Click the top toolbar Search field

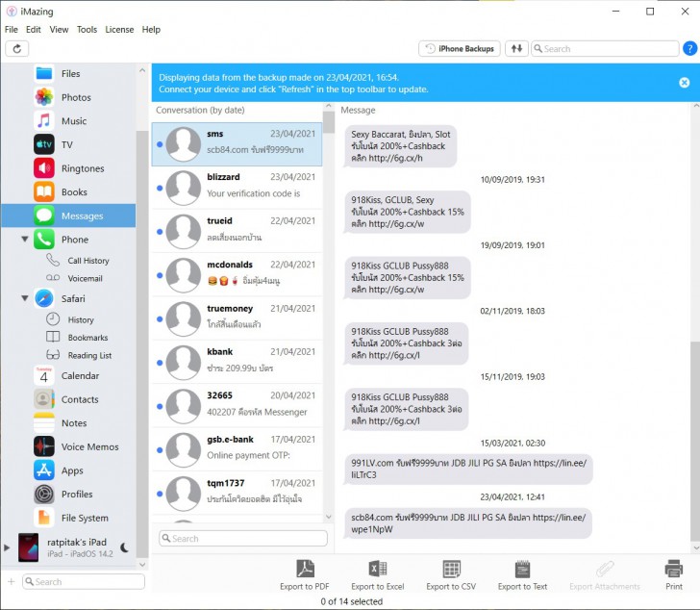pos(605,49)
